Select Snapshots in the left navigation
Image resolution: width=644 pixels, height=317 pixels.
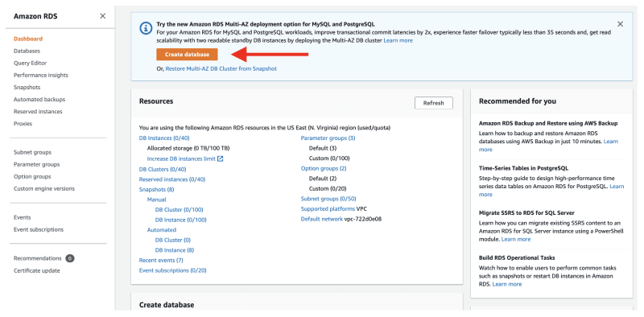click(27, 88)
